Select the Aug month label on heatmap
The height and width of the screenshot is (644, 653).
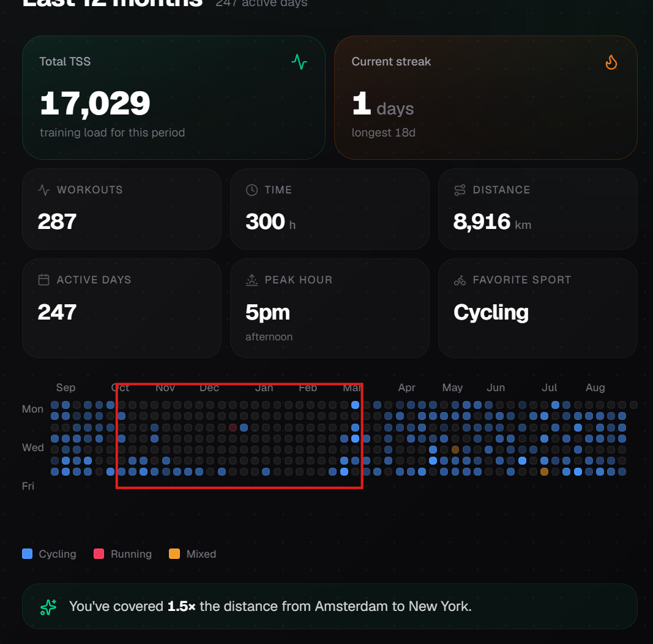pyautogui.click(x=595, y=388)
